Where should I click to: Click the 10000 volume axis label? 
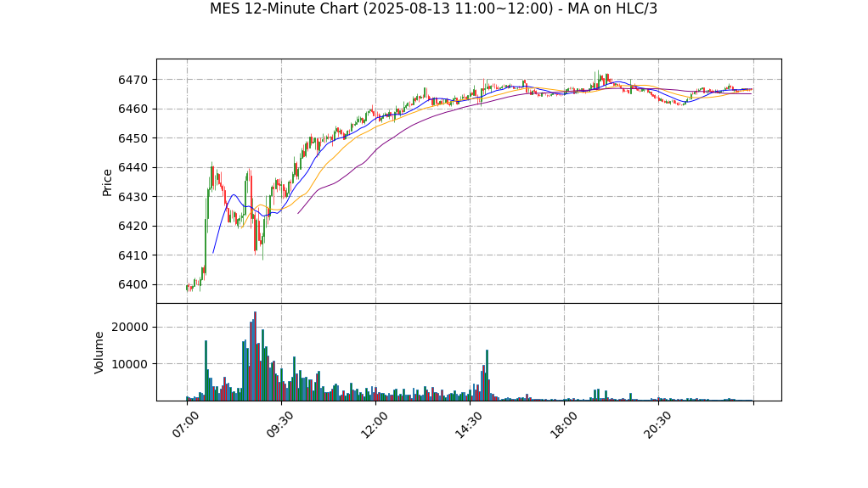pos(130,364)
